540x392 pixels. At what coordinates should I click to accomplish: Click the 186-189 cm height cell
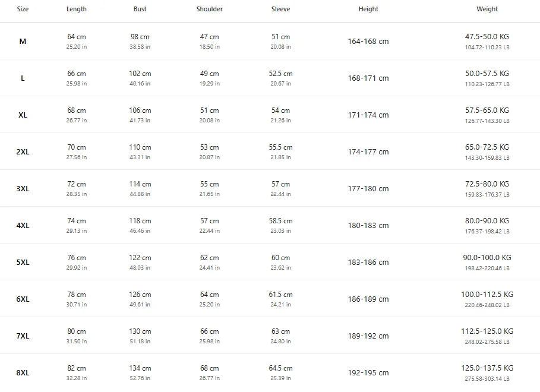[368, 299]
